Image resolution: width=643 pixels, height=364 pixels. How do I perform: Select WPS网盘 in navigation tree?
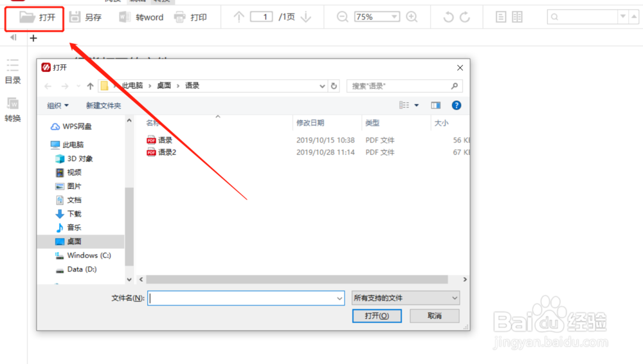pyautogui.click(x=71, y=127)
